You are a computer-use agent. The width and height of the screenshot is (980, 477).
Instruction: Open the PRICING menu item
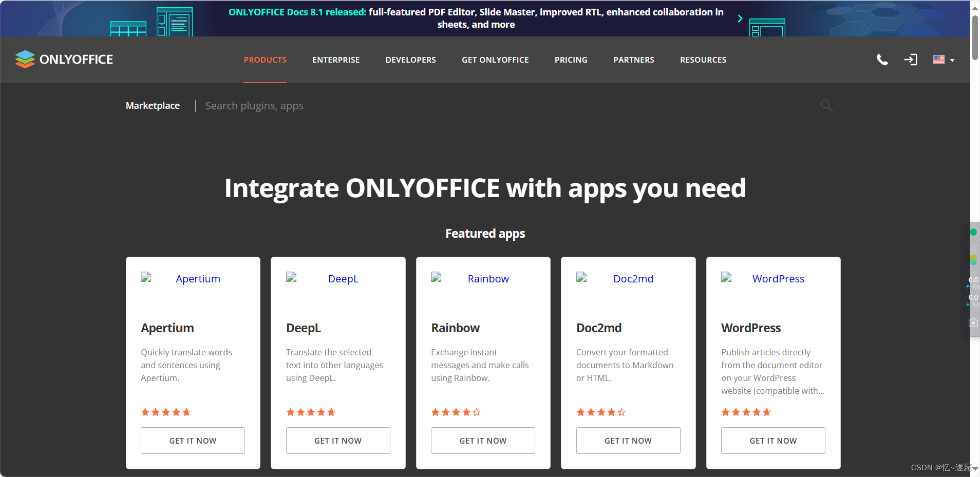coord(571,60)
